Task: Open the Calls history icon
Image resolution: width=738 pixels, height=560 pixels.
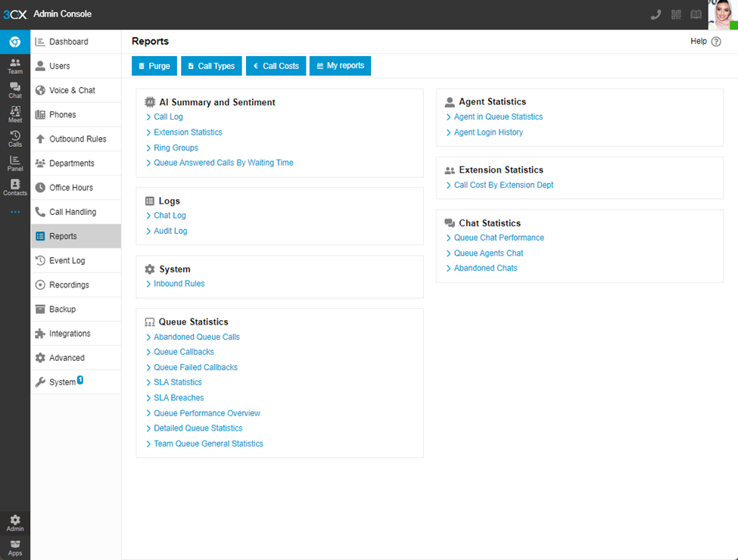Action: (15, 138)
